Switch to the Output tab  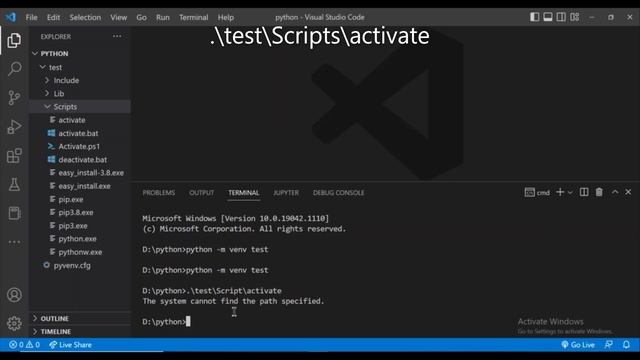click(x=202, y=193)
